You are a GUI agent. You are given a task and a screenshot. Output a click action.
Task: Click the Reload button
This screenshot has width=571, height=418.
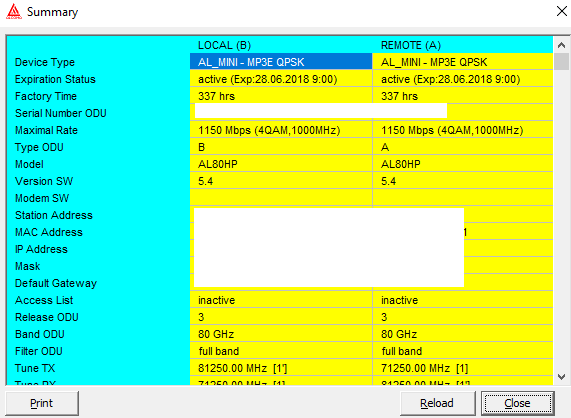(437, 403)
